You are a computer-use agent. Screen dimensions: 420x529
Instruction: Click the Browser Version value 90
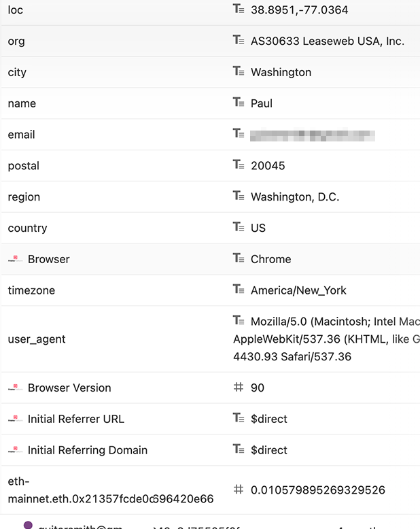[x=258, y=388]
